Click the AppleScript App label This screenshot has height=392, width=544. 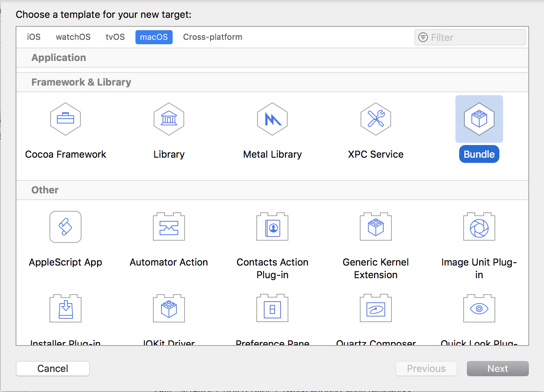pos(65,262)
